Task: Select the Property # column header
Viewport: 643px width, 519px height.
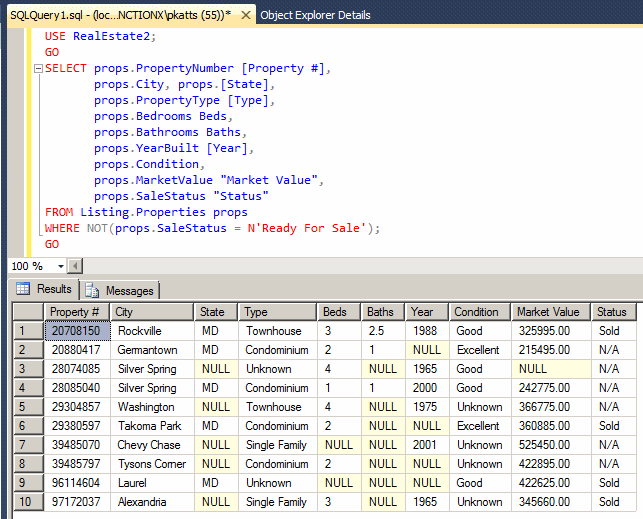Action: click(x=77, y=312)
